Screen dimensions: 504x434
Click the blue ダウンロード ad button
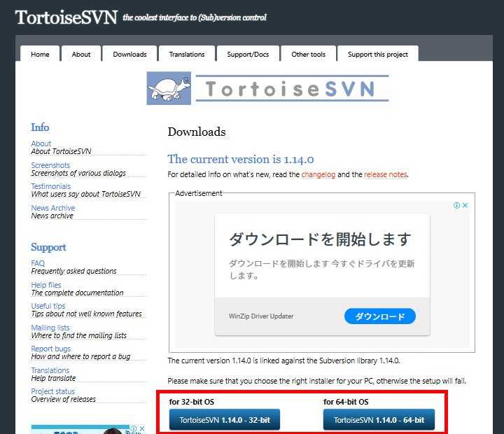coord(380,316)
